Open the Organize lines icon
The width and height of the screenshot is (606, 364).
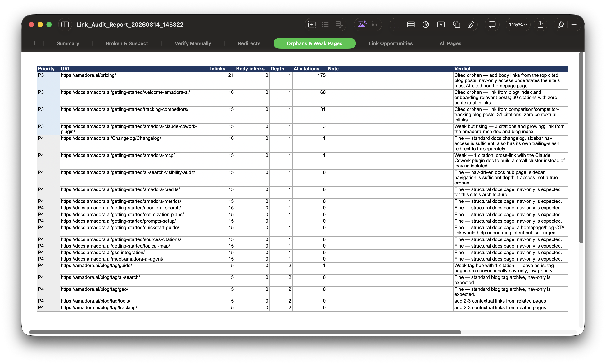tap(574, 25)
